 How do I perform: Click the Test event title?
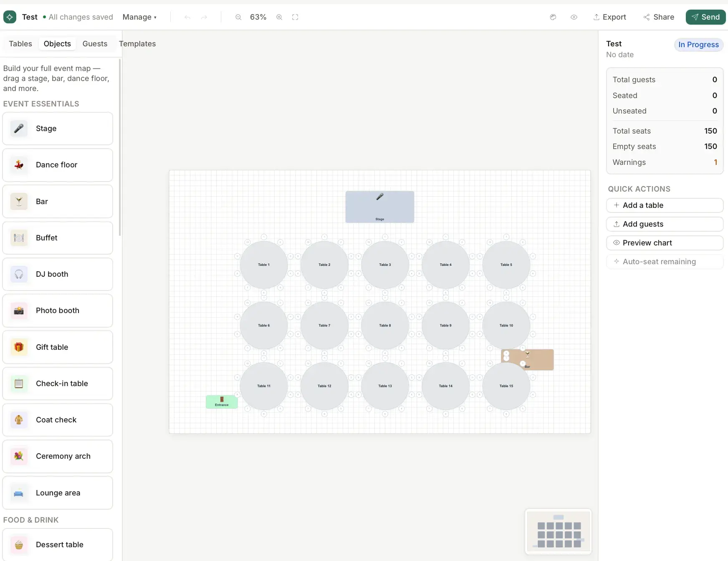tap(30, 17)
